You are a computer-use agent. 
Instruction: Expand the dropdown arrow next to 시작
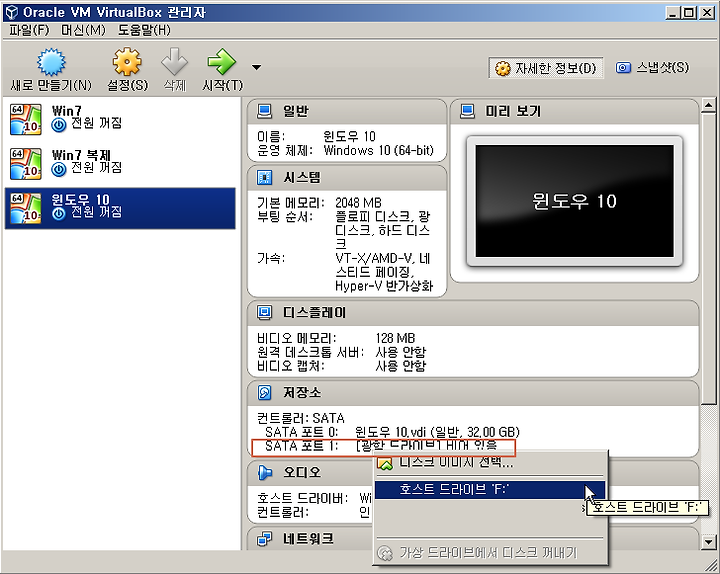(x=257, y=68)
